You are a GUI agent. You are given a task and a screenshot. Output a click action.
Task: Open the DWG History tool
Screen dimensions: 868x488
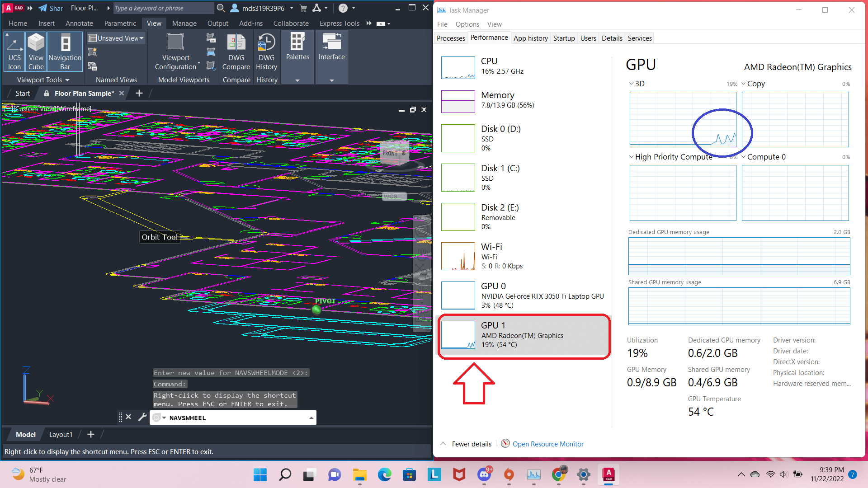click(266, 51)
